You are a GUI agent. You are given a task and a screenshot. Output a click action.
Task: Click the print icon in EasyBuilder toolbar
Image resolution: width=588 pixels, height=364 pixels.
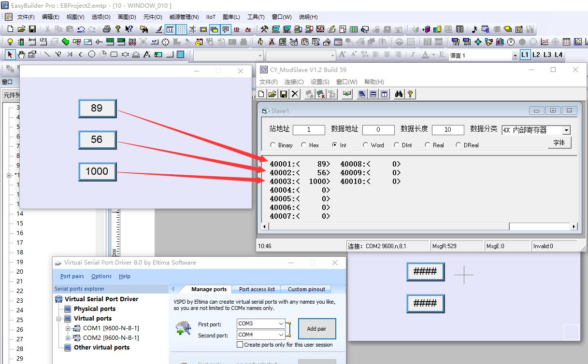click(x=107, y=29)
